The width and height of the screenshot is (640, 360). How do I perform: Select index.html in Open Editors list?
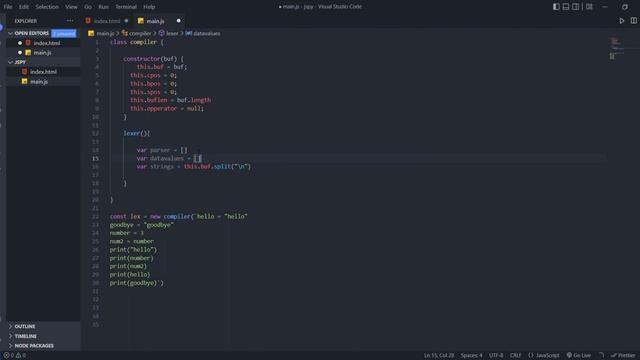click(x=43, y=43)
